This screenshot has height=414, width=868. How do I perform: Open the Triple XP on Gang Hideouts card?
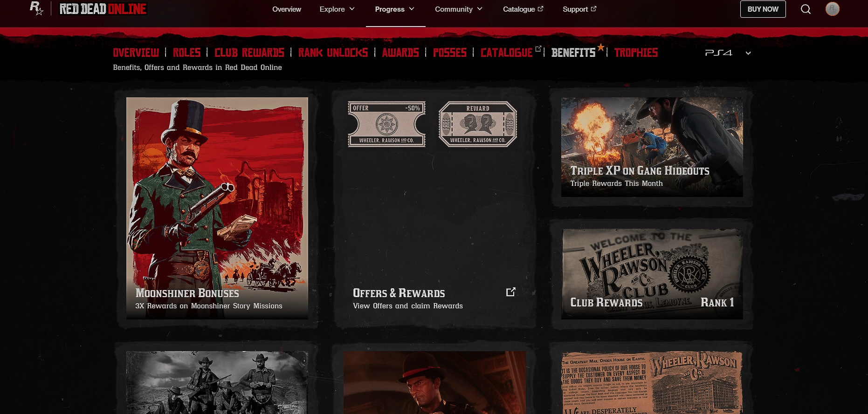(x=652, y=147)
